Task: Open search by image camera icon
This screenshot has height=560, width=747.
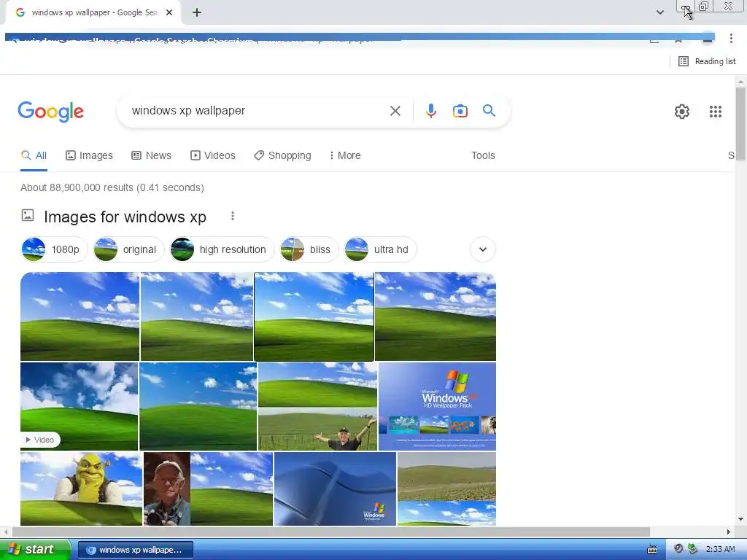Action: [460, 111]
